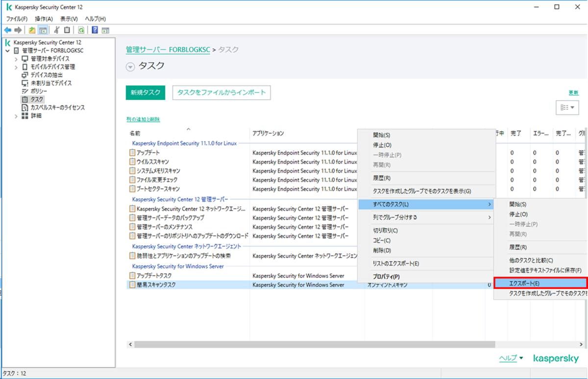
Task: Click the left arrow of horizontal scrollbar
Action: tap(130, 345)
